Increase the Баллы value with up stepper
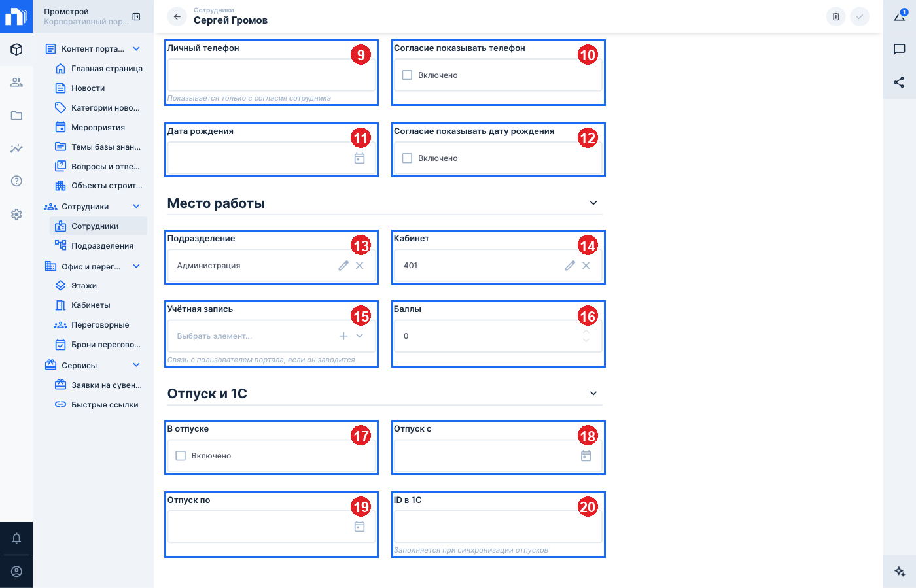 tap(586, 332)
